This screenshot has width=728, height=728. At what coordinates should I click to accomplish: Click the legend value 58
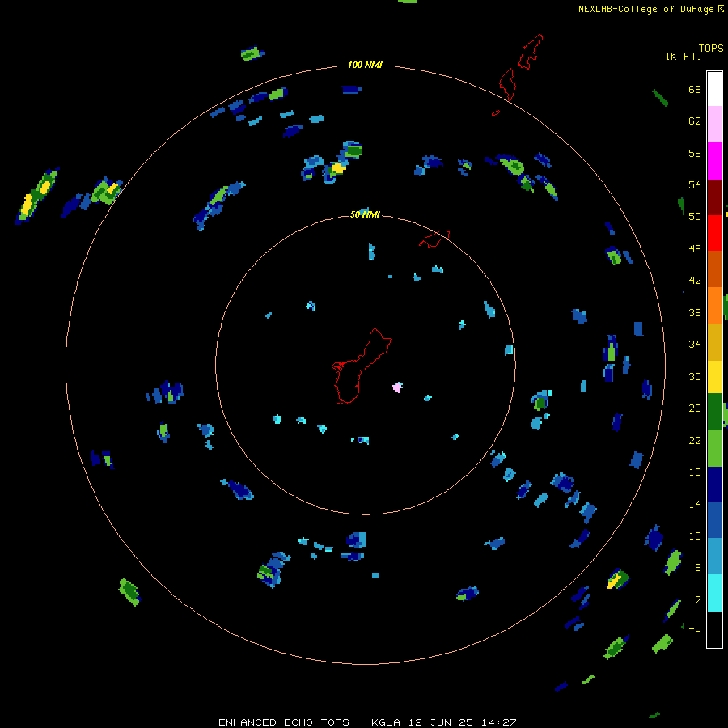695,153
